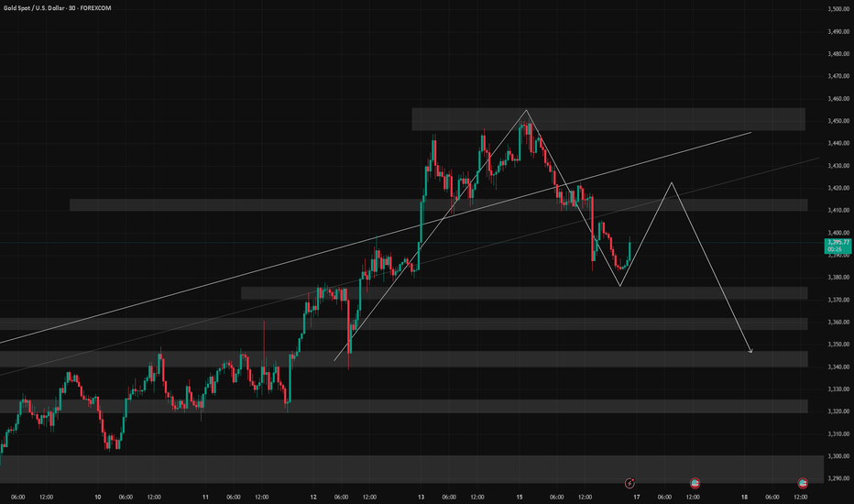854x504 pixels.
Task: Click the 3,490.00 price axis label
Action: click(x=838, y=31)
